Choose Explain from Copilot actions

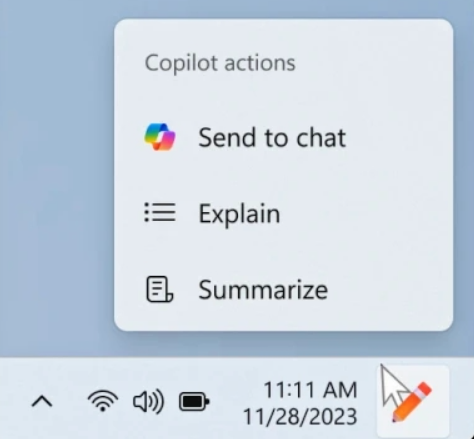[x=283, y=213]
